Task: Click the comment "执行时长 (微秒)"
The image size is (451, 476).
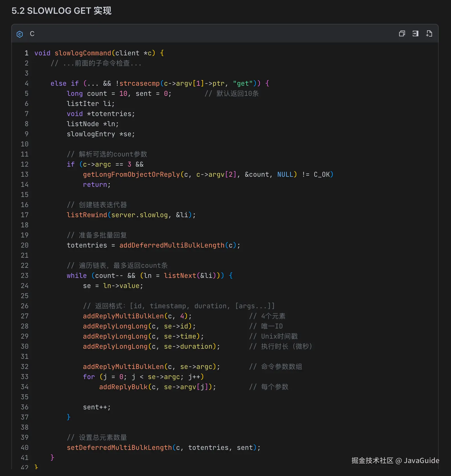Action: coord(287,346)
